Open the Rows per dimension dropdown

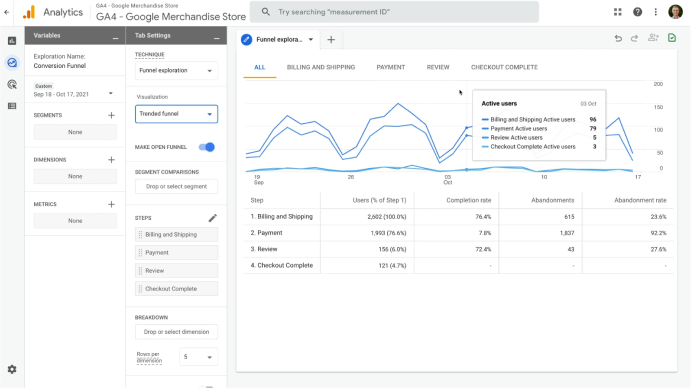point(198,357)
